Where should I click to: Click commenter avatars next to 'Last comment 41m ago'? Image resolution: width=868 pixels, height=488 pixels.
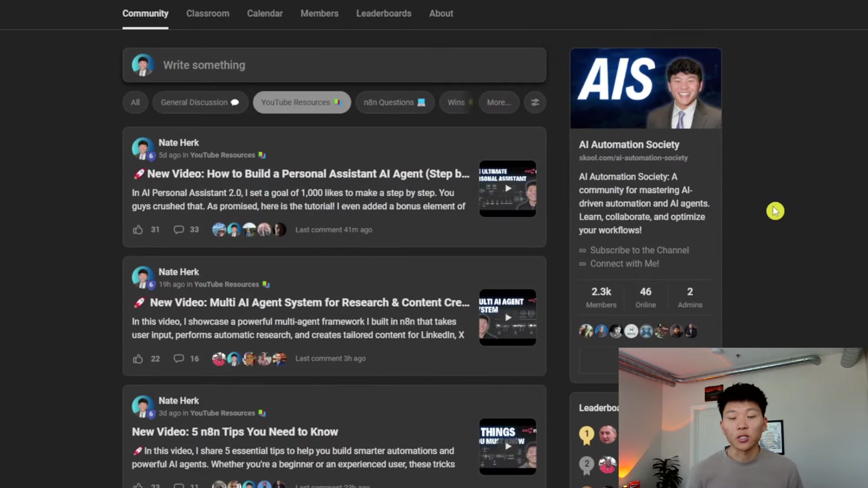[249, 230]
